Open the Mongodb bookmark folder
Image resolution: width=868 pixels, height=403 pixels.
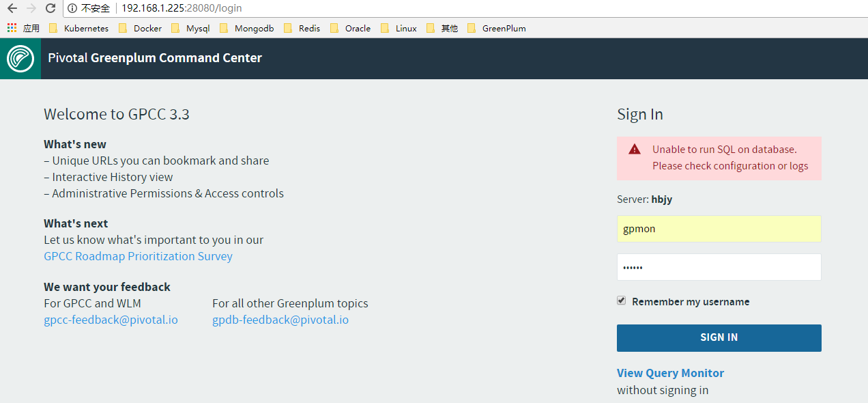point(246,28)
